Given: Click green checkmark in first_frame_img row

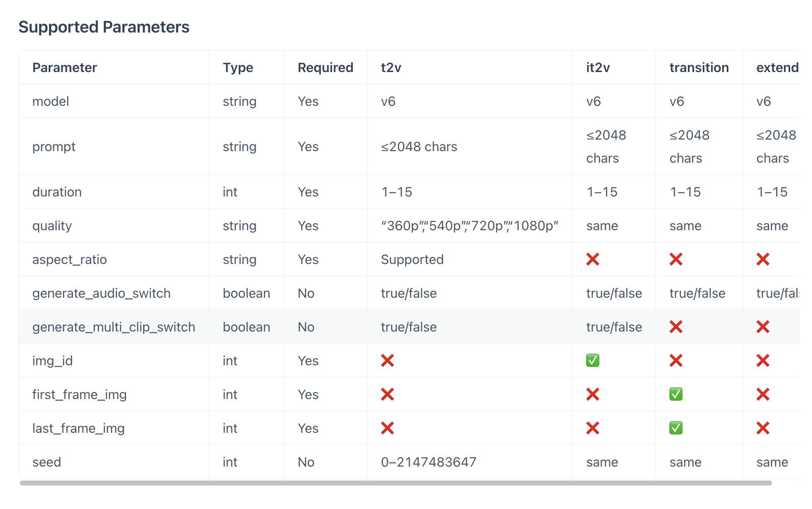Looking at the screenshot, I should coord(676,395).
